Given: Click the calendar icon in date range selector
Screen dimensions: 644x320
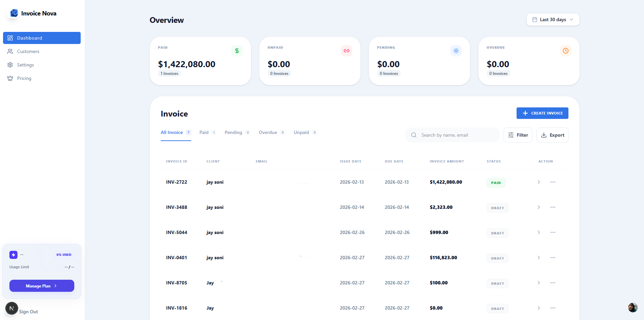Looking at the screenshot, I should click(x=535, y=19).
